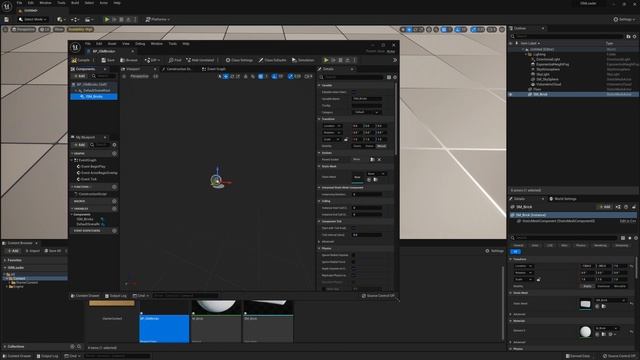640x360 pixels.
Task: Switch to the Construction Script tab
Action: click(x=177, y=69)
